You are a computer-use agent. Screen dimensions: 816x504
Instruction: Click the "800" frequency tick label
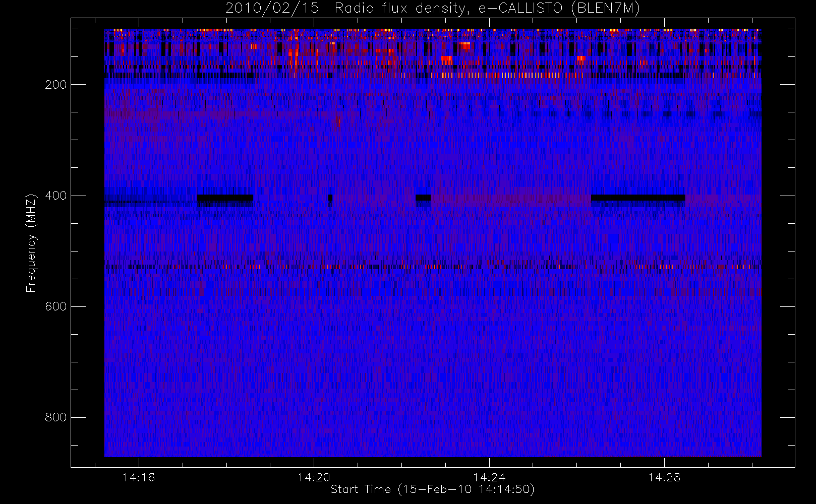click(55, 417)
